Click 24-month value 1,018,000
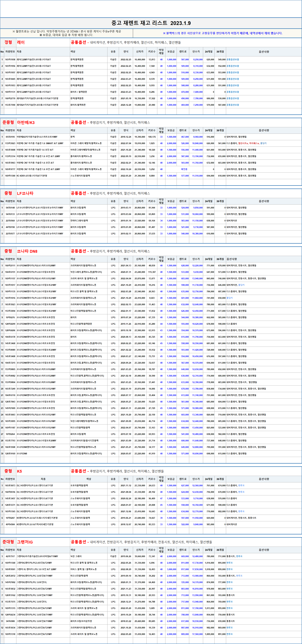 click(x=209, y=569)
